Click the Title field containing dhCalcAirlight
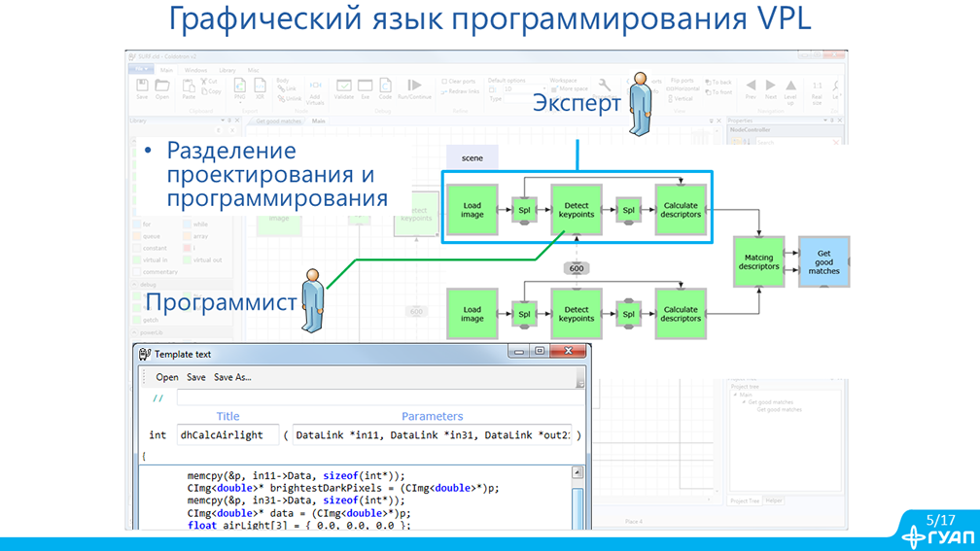Screen dimensions: 980x551 (x=227, y=435)
